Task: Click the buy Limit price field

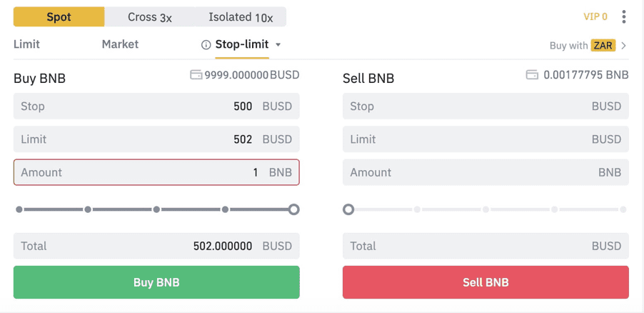Action: pyautogui.click(x=156, y=139)
